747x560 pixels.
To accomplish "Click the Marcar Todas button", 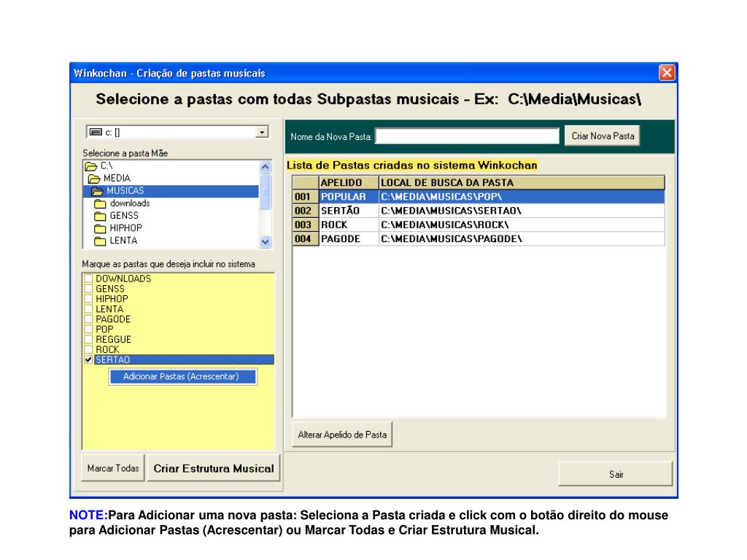I will click(x=113, y=468).
